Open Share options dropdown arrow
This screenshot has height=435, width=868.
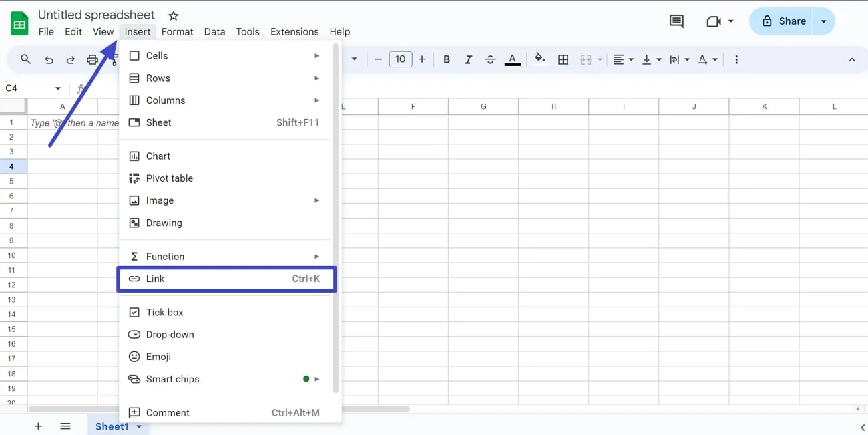click(x=824, y=21)
